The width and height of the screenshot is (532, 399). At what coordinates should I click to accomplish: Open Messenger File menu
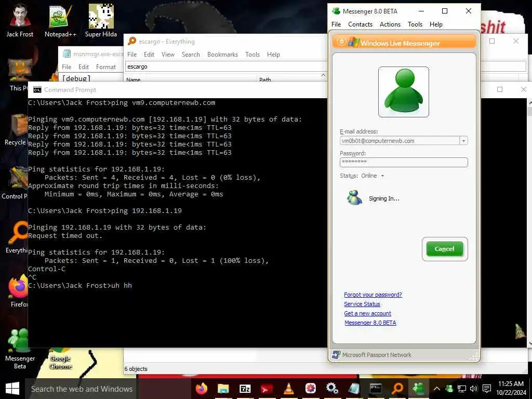(336, 24)
